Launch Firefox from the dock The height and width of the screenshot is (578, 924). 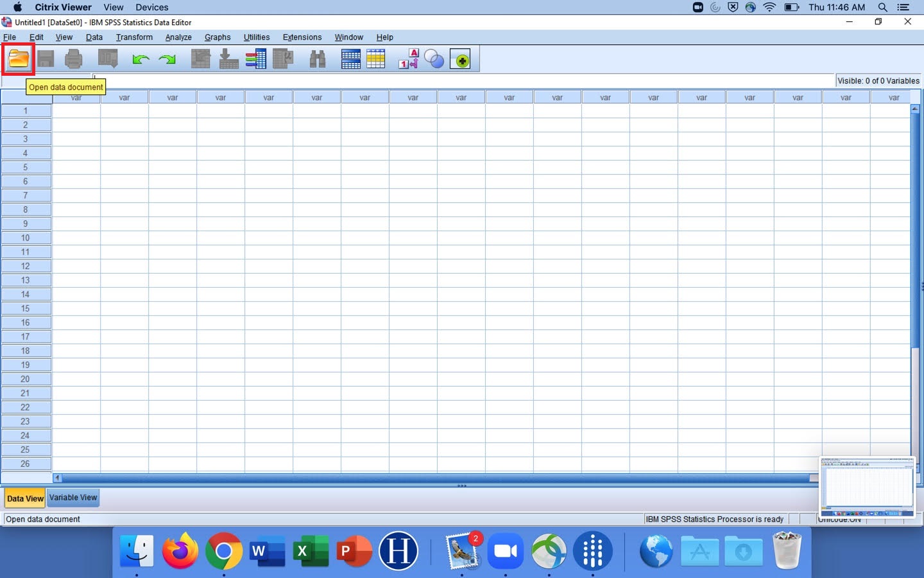pyautogui.click(x=180, y=551)
